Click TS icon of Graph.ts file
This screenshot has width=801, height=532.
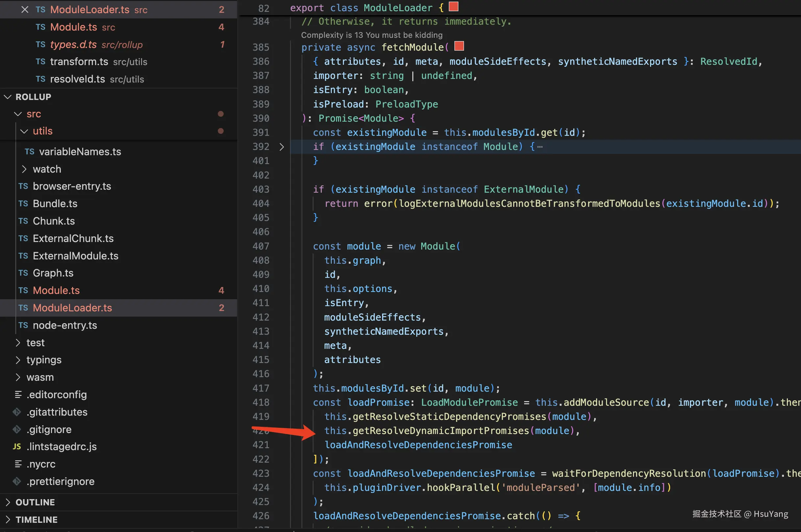(x=23, y=273)
